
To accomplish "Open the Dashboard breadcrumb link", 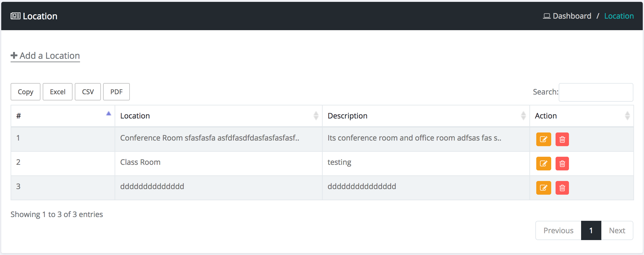I will pyautogui.click(x=572, y=16).
